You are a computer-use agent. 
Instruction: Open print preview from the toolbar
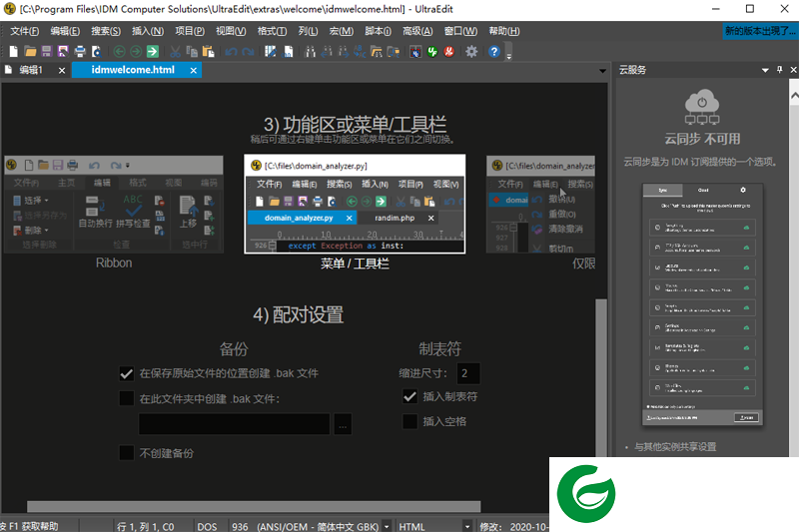coord(96,52)
